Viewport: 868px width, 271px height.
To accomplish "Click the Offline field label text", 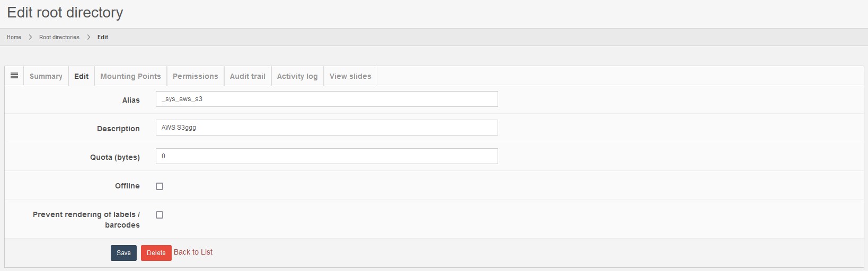I will coord(127,186).
